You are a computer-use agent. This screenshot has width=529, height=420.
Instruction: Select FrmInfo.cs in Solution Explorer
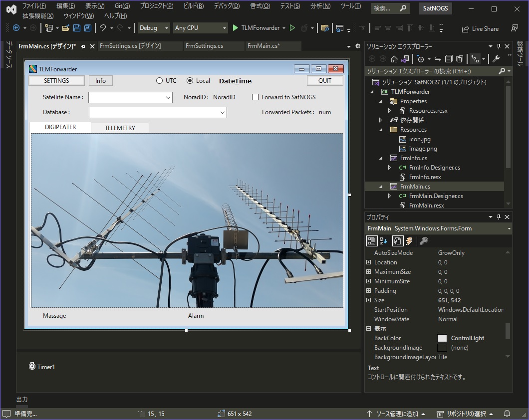tap(413, 158)
